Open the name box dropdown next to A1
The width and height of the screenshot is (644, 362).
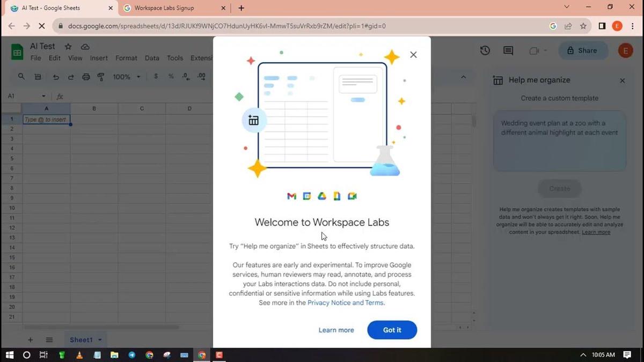43,95
